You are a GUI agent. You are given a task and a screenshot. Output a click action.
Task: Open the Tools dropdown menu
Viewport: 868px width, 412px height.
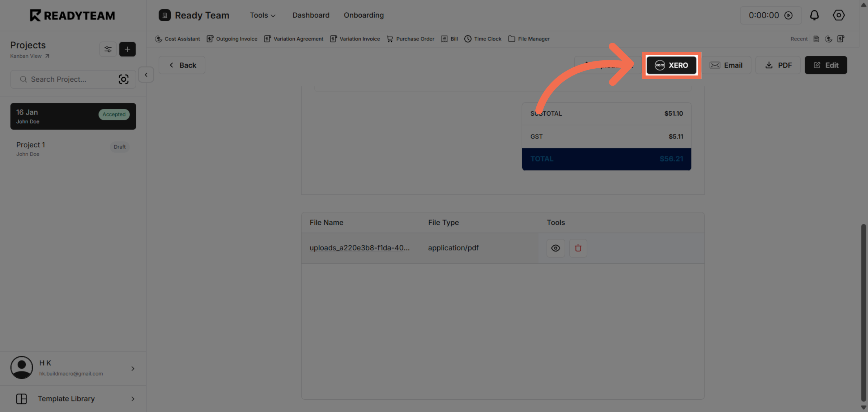point(263,15)
